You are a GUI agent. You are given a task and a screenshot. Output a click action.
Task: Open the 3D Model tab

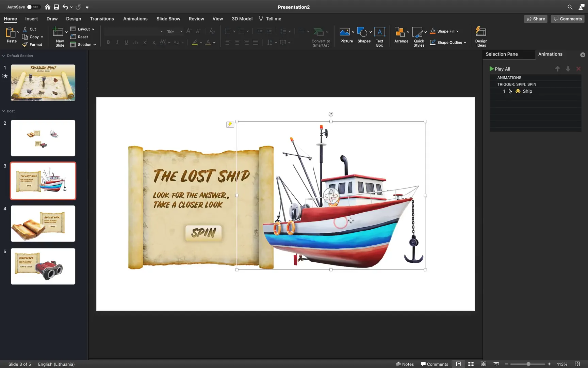tap(242, 19)
